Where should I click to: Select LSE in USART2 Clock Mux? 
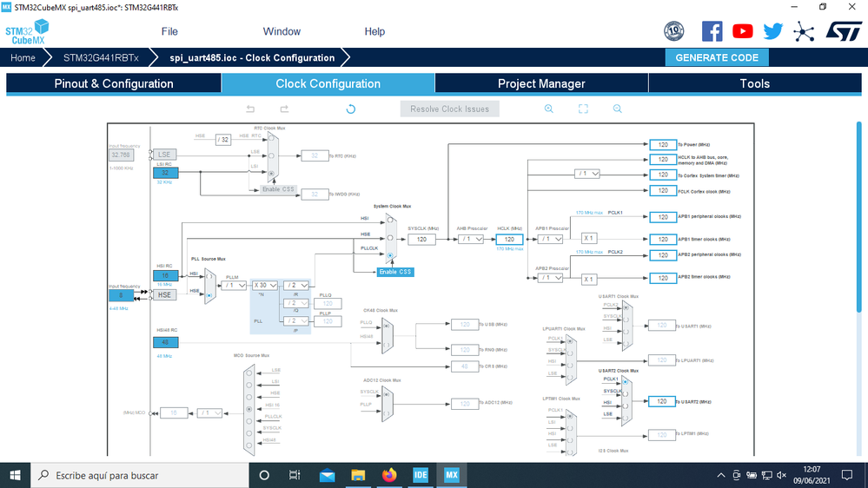626,417
